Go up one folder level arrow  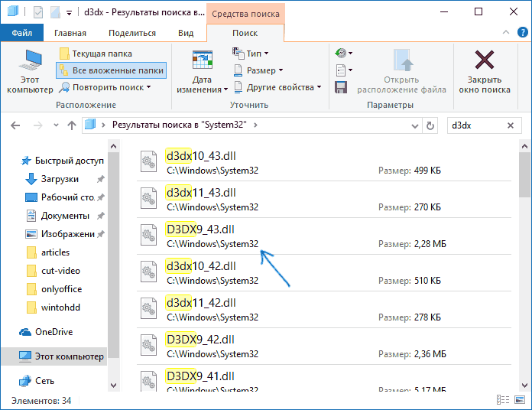point(72,125)
